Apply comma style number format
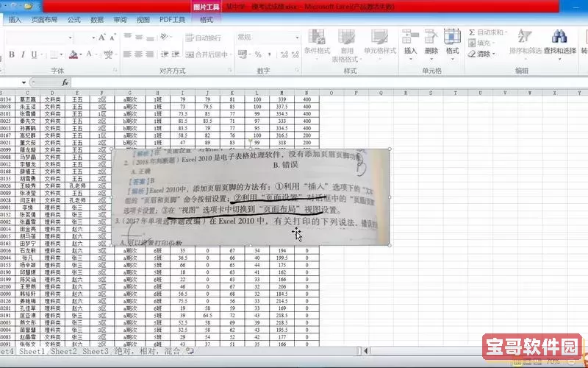Screen dimensions: 588x368 pos(270,54)
